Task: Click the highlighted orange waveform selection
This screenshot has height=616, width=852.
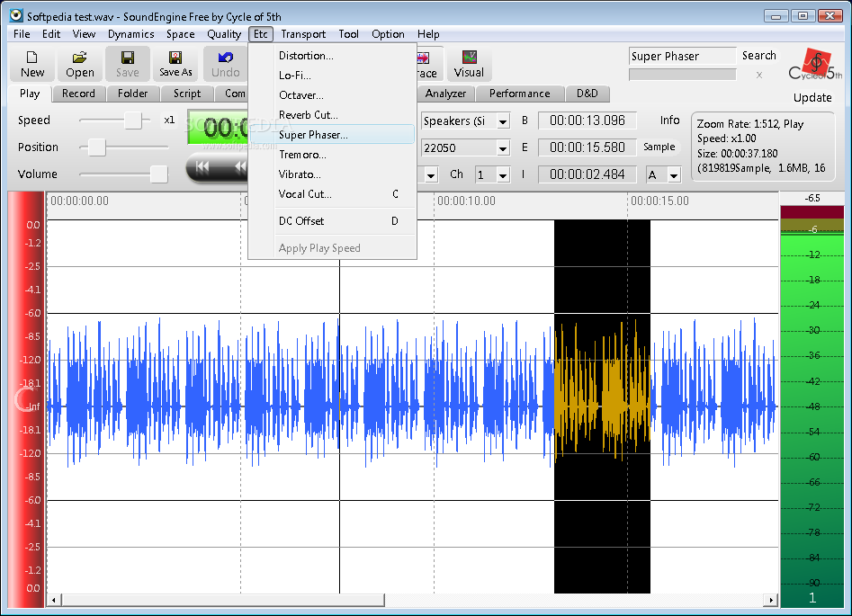Action: point(602,406)
